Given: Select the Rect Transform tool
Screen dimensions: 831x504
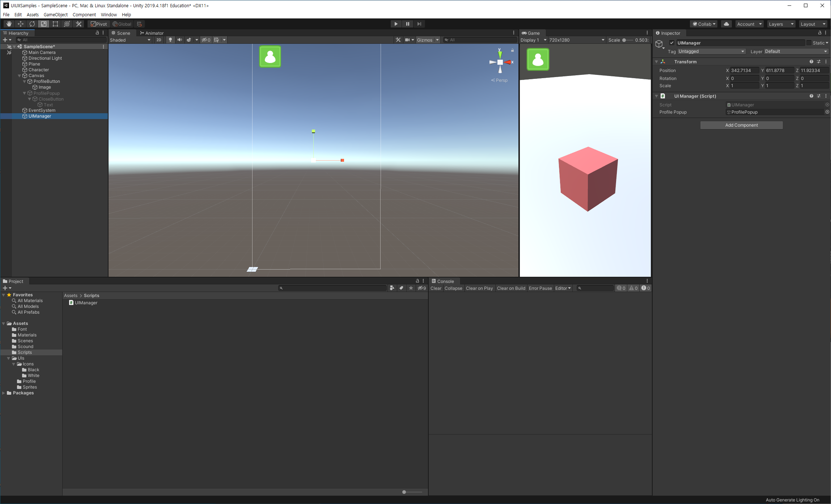Looking at the screenshot, I should tap(55, 24).
